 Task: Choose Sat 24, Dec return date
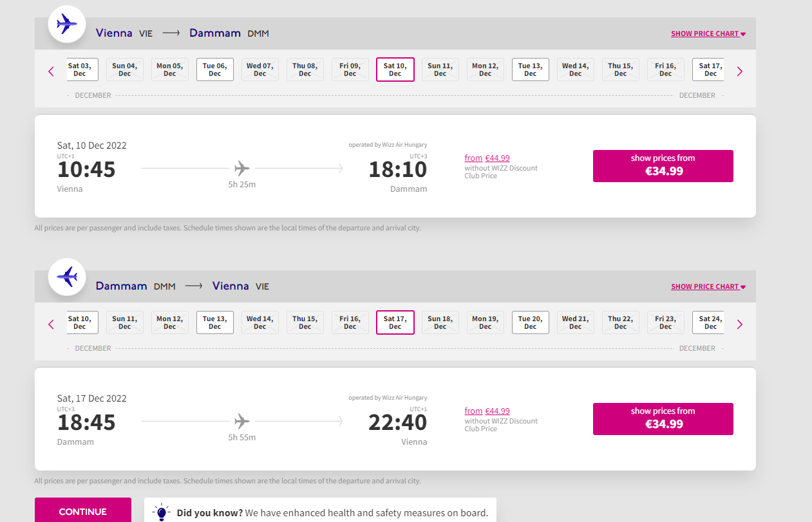pyautogui.click(x=708, y=322)
